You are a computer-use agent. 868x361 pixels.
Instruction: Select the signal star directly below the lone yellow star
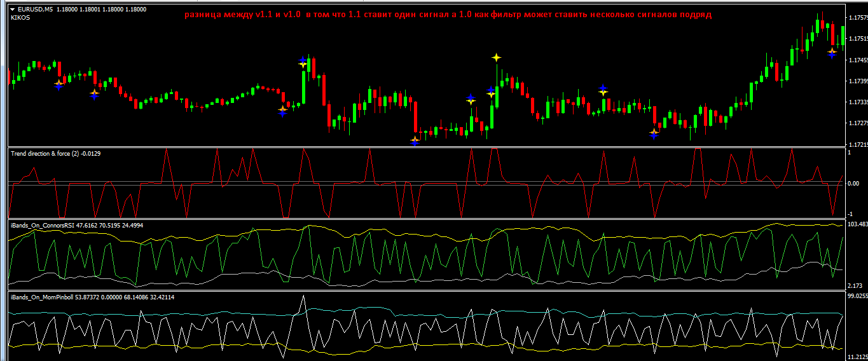point(491,93)
